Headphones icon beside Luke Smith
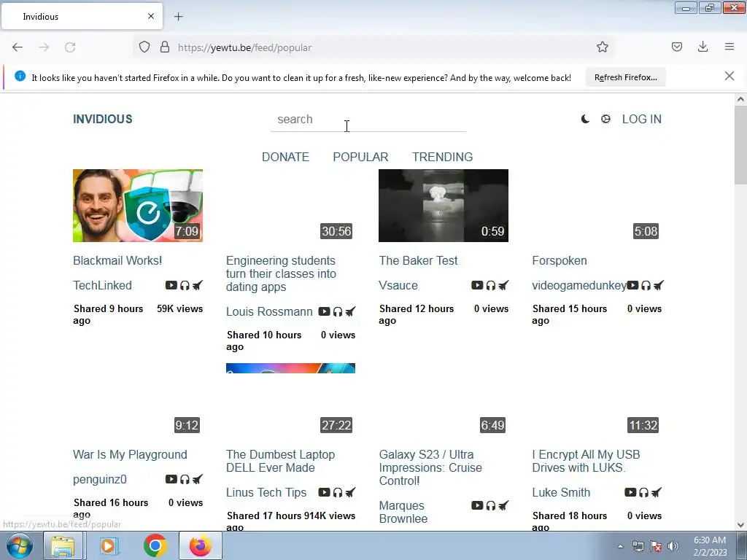 coord(643,492)
